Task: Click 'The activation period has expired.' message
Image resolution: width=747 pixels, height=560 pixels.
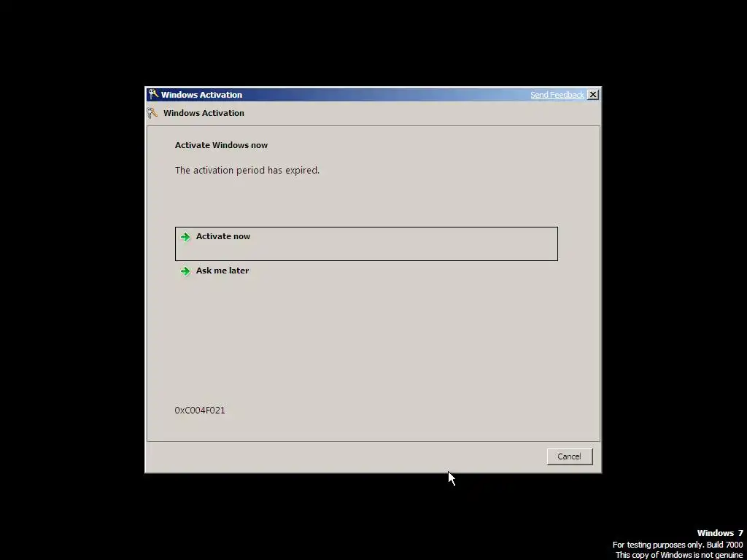Action: click(247, 170)
